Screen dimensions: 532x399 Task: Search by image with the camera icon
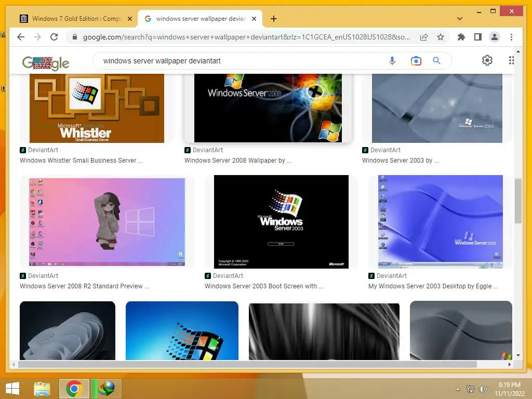416,61
